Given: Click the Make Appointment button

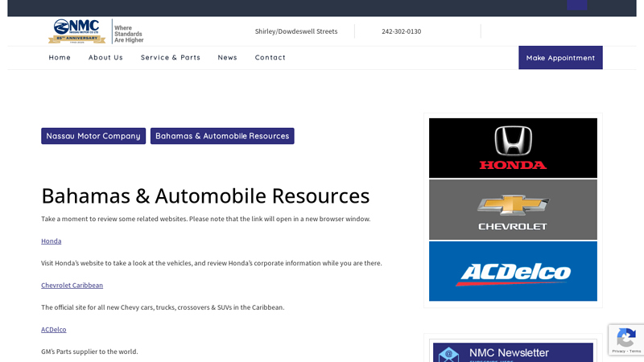Looking at the screenshot, I should (x=560, y=57).
